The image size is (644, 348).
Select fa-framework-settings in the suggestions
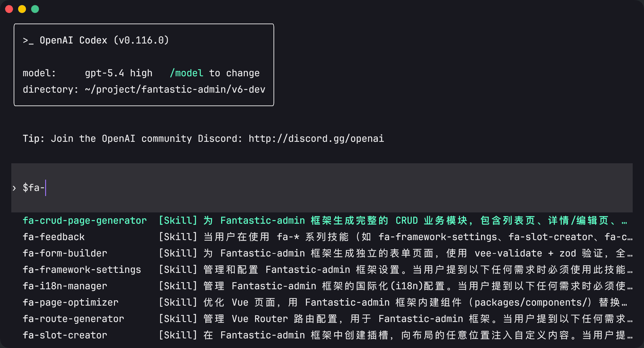pos(82,270)
